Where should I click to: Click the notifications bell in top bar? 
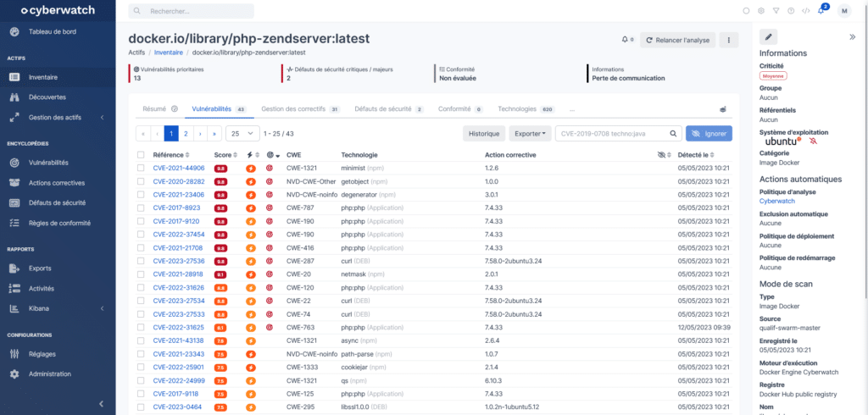coord(821,10)
